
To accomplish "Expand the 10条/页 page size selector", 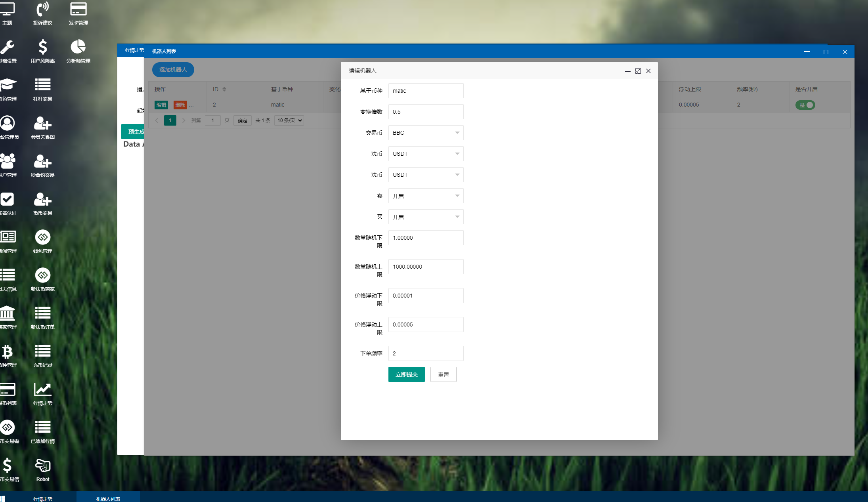I will 289,120.
